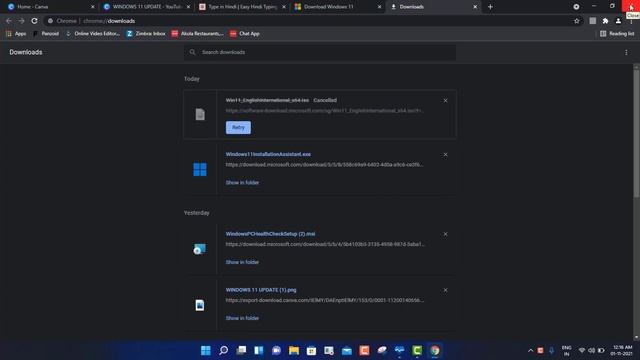The image size is (640, 360).
Task: Click the Chrome icon on the taskbar
Action: click(435, 350)
